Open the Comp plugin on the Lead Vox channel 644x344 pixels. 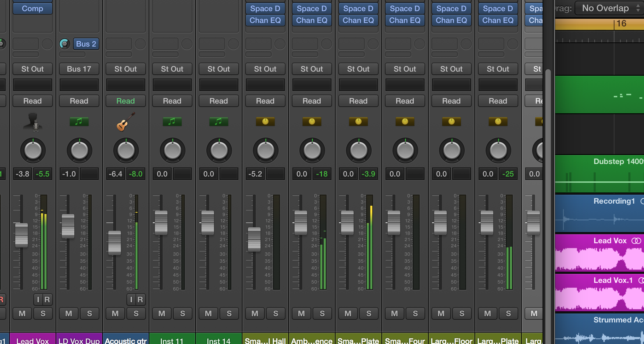32,8
